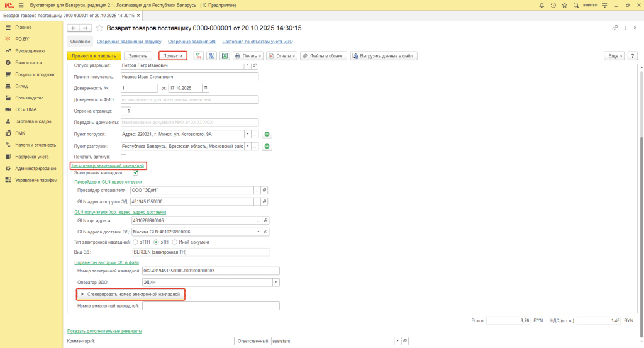The width and height of the screenshot is (644, 348).
Task: Click the back navigation arrow
Action: click(x=74, y=28)
